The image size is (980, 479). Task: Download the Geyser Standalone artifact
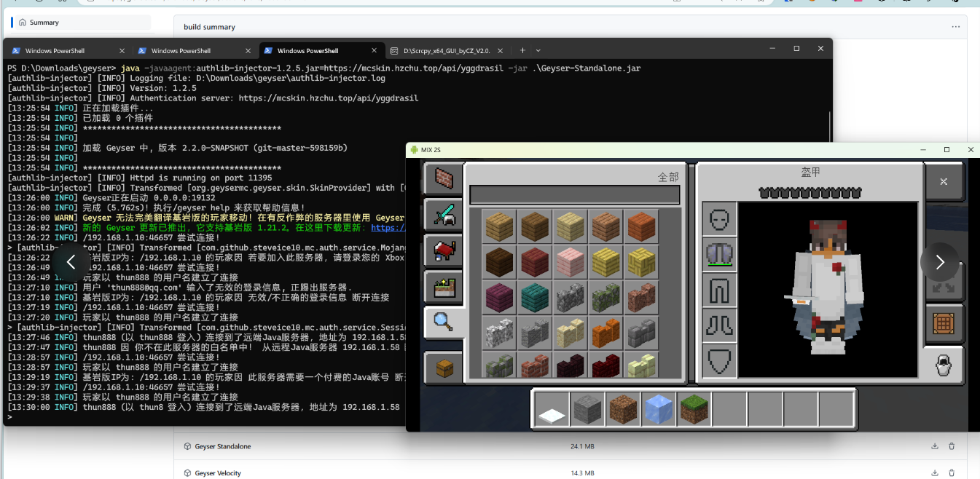click(935, 446)
